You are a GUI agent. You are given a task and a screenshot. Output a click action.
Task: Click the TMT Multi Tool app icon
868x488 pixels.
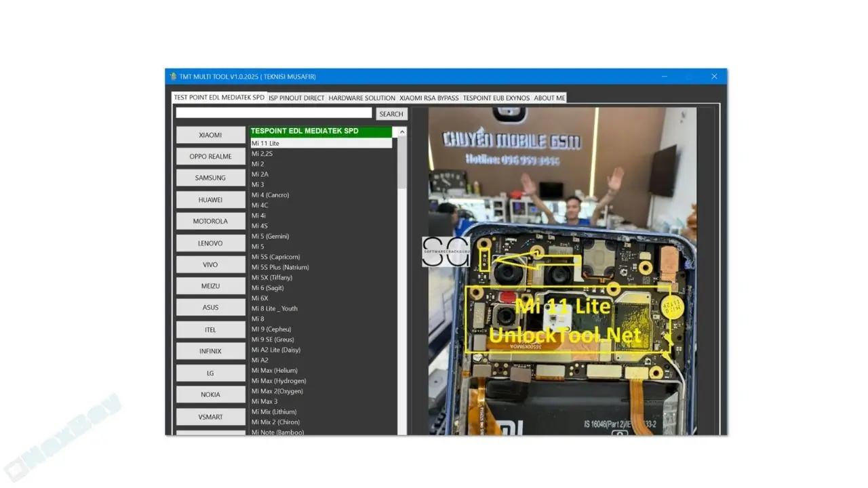pyautogui.click(x=173, y=77)
